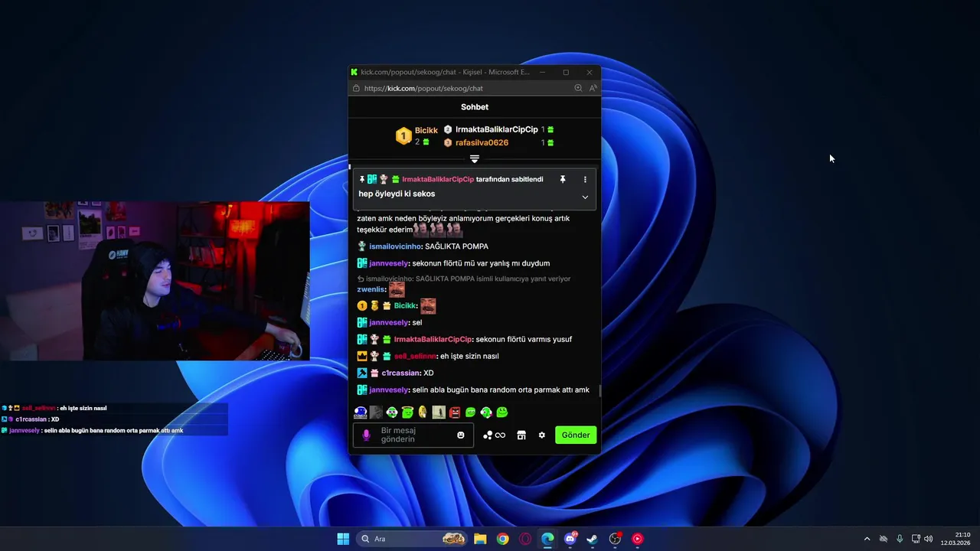
Task: Click rafasilva0626 in leaderboard
Action: [x=482, y=142]
